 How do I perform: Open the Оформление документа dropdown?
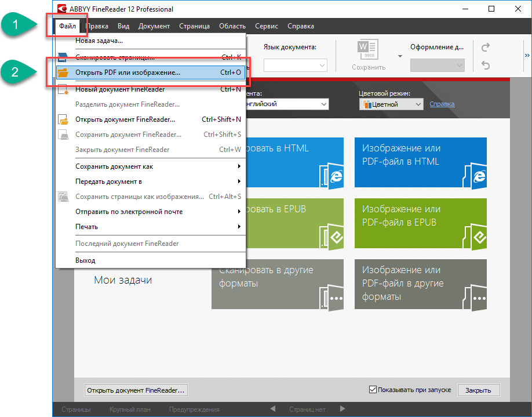tap(438, 65)
